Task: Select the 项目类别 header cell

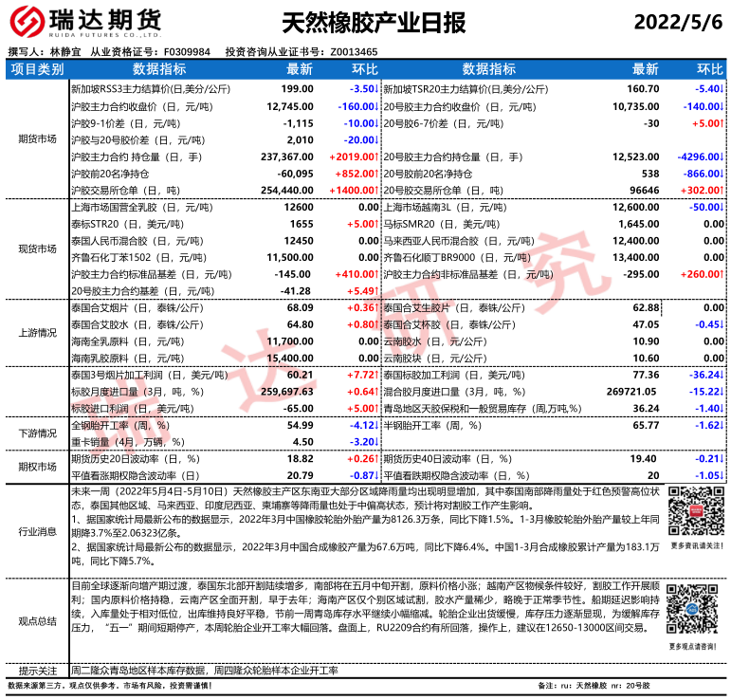Action: pyautogui.click(x=36, y=69)
